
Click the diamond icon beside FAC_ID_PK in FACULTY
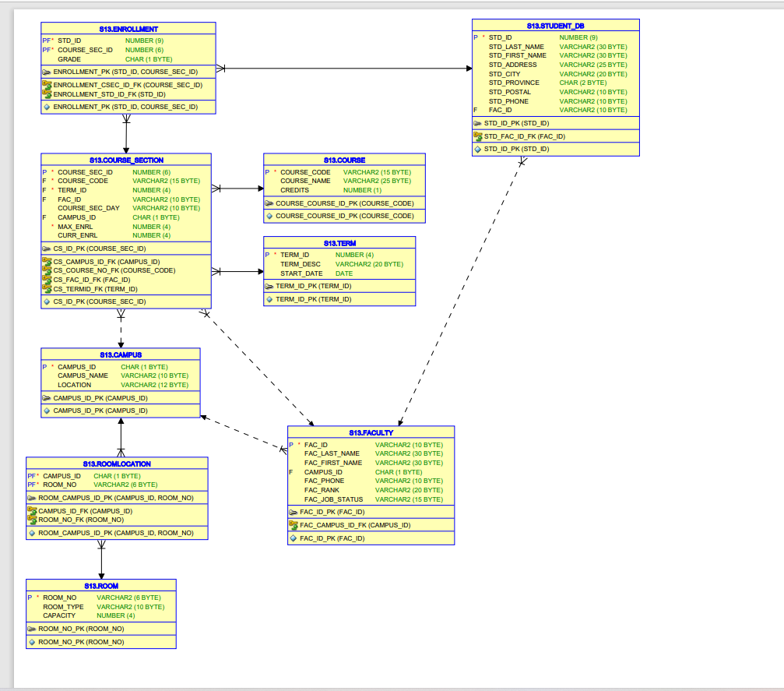click(294, 538)
